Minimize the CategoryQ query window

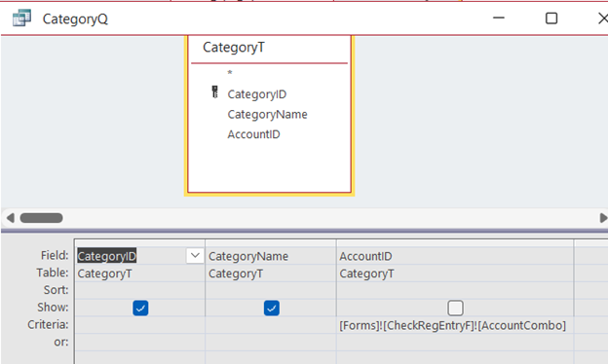499,18
